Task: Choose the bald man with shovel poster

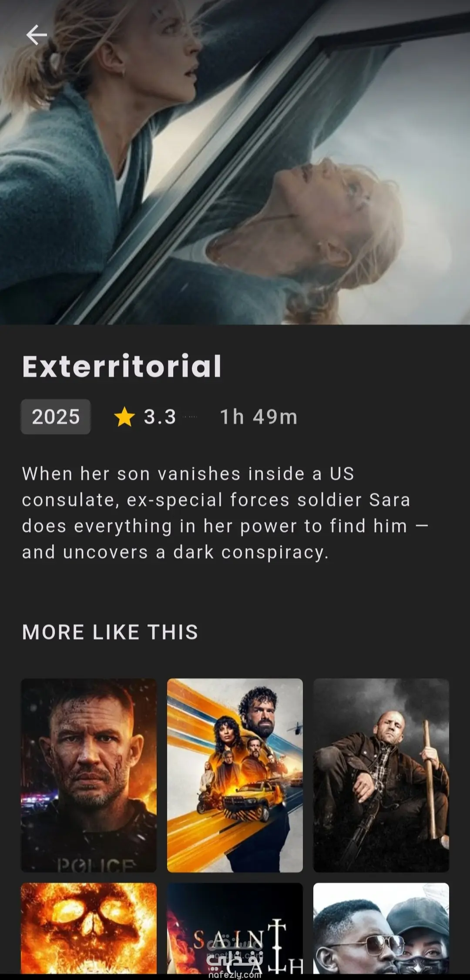Action: [381, 775]
